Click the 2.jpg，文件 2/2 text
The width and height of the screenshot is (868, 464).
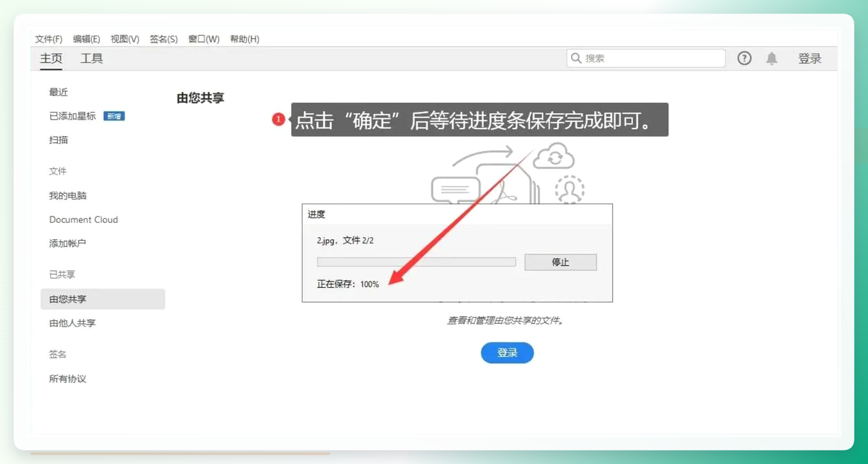tap(345, 240)
